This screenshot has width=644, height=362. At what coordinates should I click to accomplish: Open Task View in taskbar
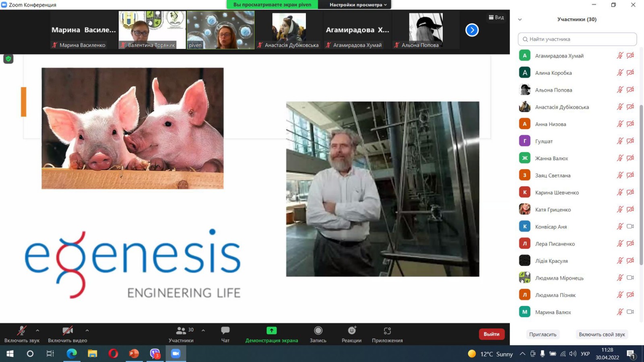50,354
